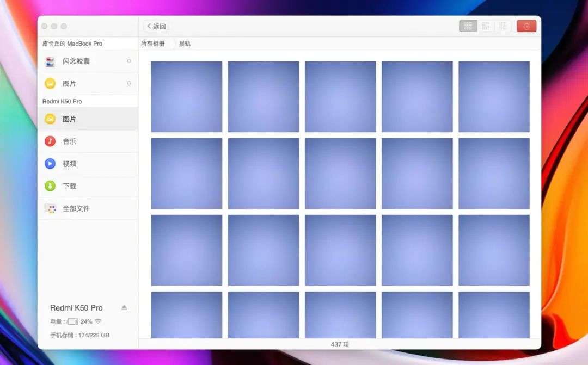Select the middle photo in the third row
Screen dimensions: 588x365
pyautogui.click(x=340, y=250)
